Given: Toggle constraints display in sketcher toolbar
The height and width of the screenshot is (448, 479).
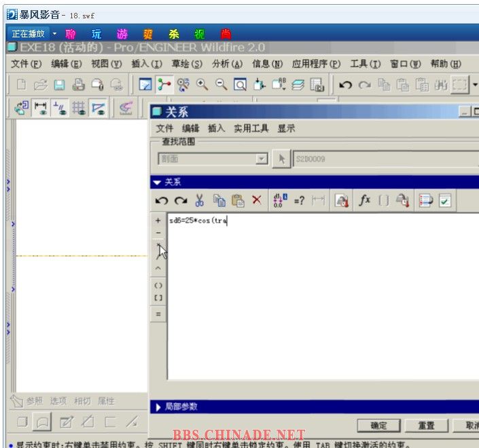Looking at the screenshot, I should [x=59, y=108].
